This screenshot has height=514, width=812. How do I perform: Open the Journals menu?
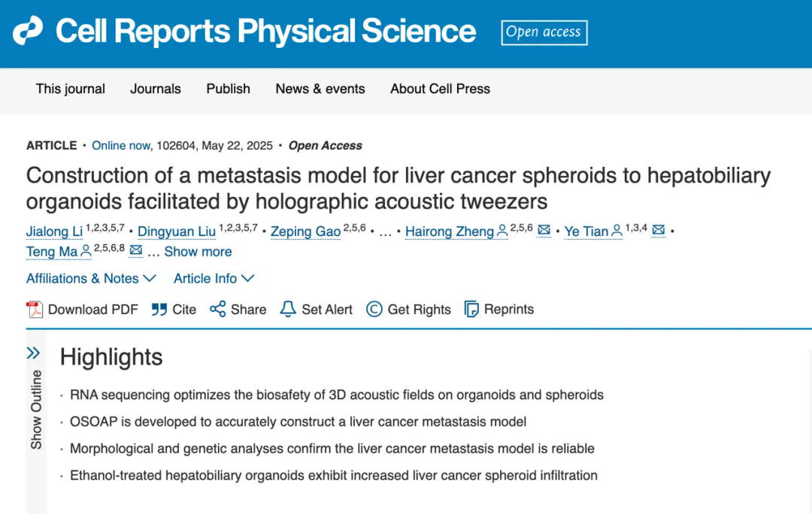[x=156, y=89]
